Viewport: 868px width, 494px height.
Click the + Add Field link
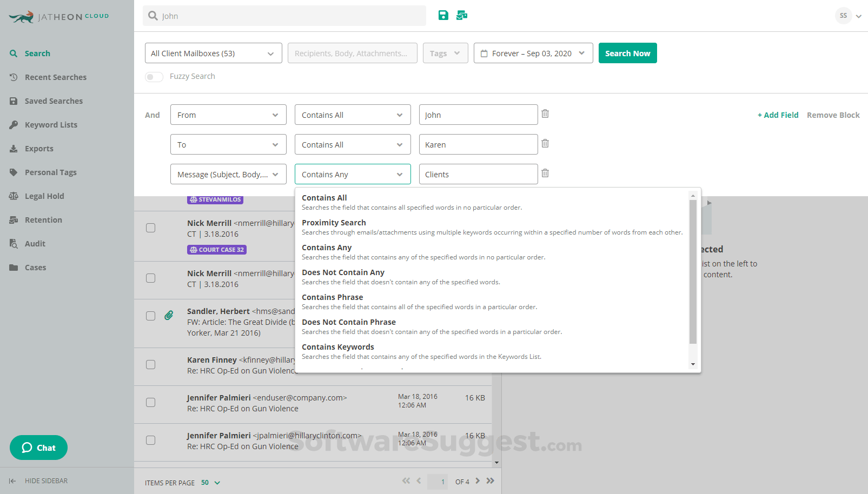coord(778,115)
